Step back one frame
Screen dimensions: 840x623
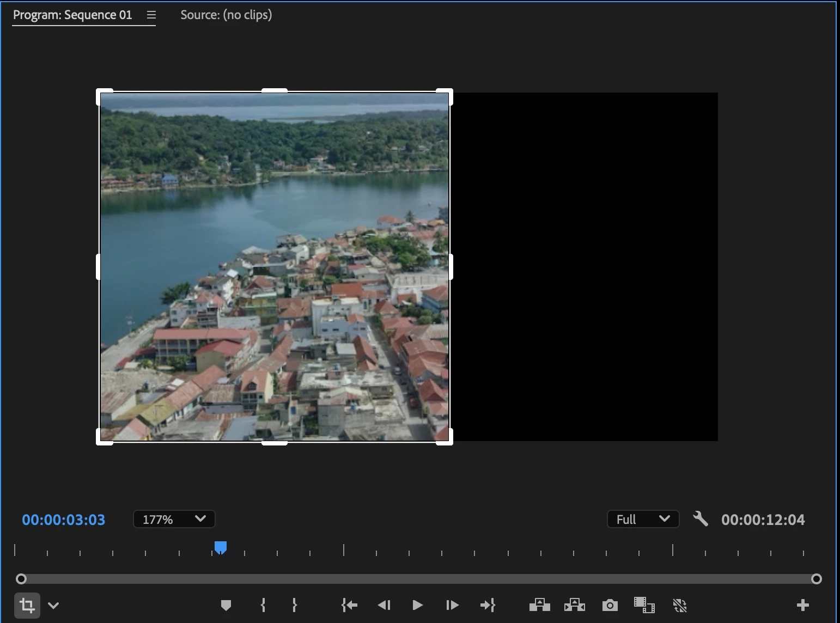click(x=384, y=606)
